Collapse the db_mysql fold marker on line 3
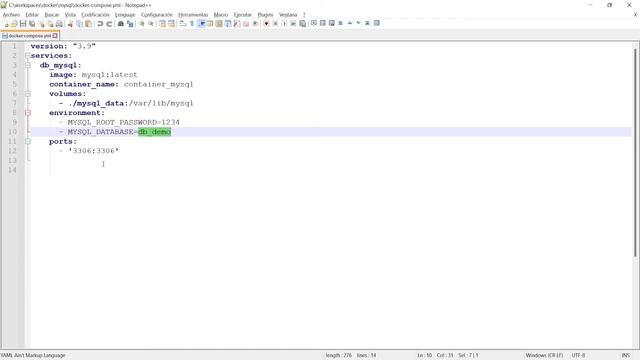 click(x=28, y=65)
